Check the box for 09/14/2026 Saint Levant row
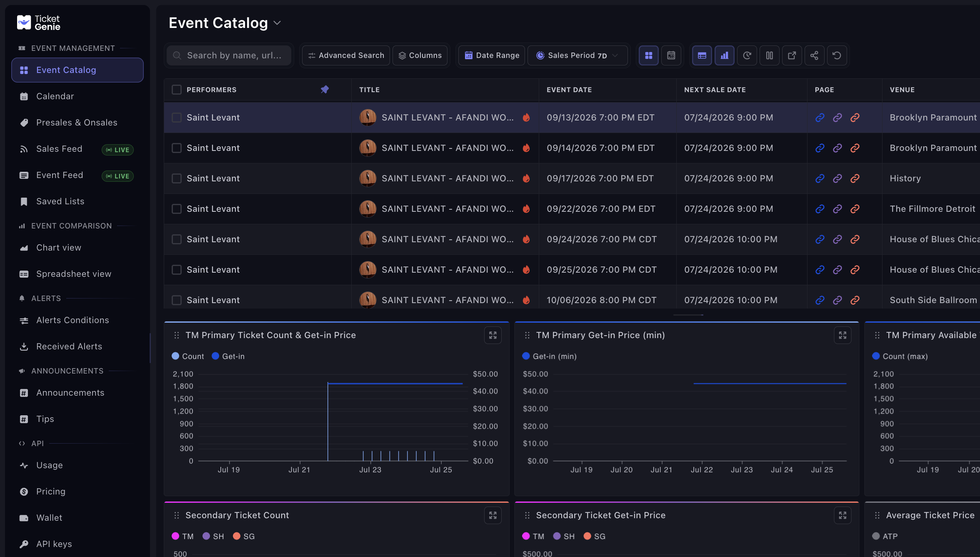This screenshot has height=557, width=980. [177, 148]
